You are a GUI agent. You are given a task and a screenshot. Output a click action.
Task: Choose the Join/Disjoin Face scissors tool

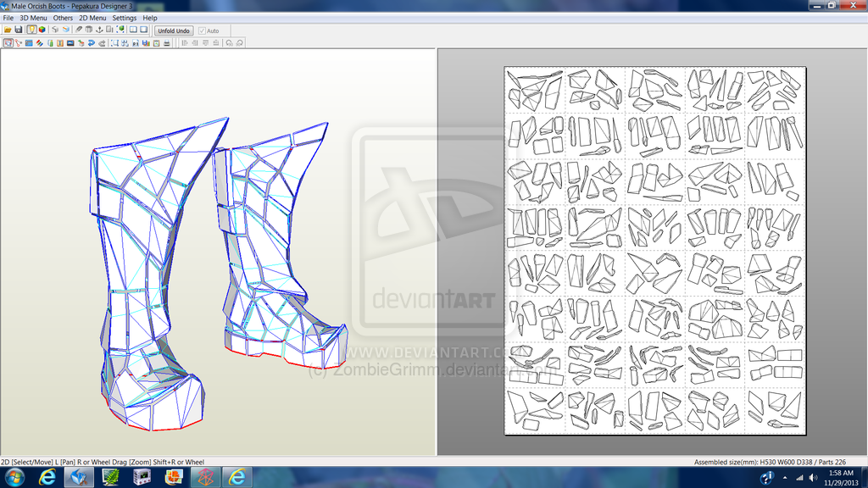(x=19, y=42)
